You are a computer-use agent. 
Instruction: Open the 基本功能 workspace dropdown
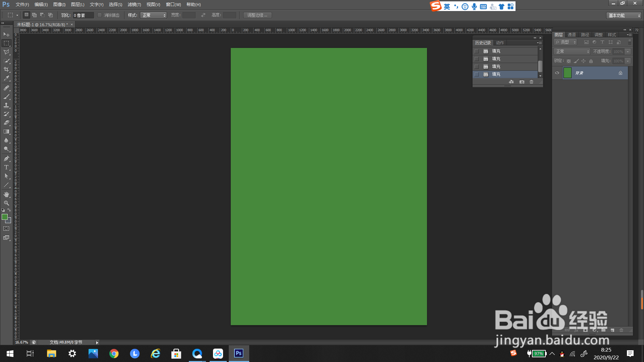point(624,15)
